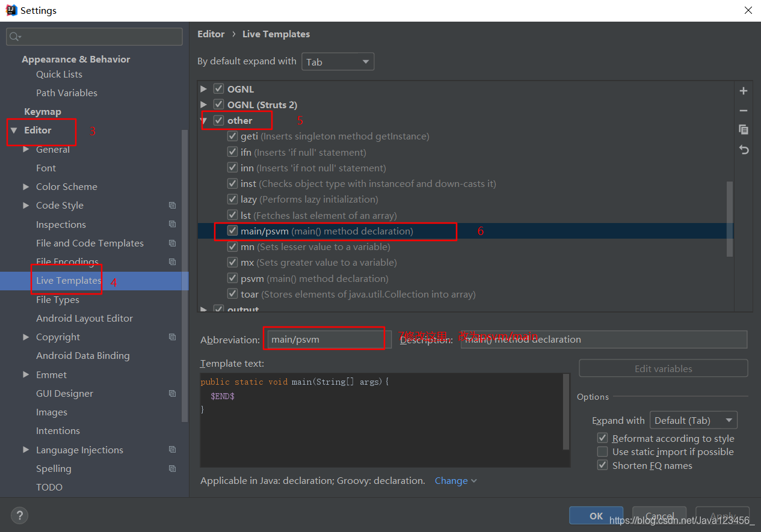Click project-level icon beside Code Style
Image resolution: width=761 pixels, height=532 pixels.
[x=173, y=206]
